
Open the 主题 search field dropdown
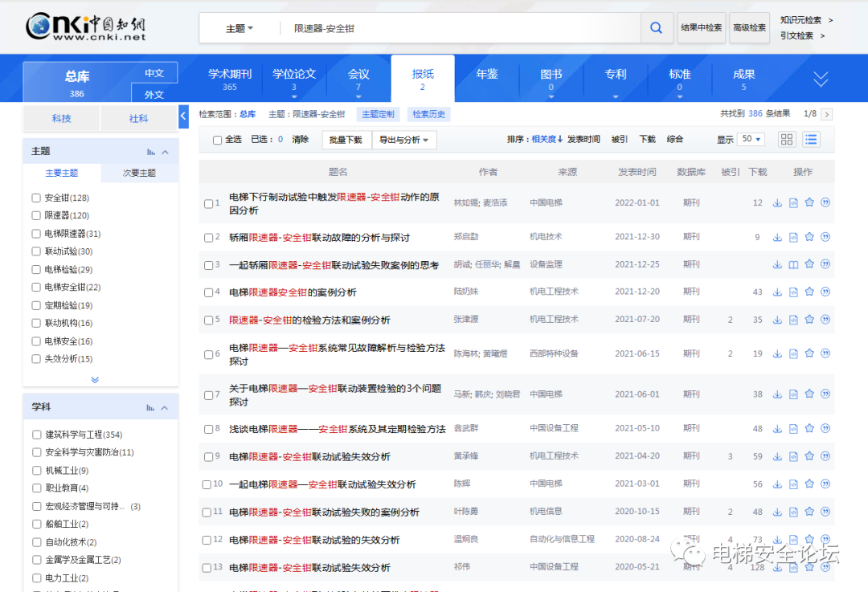pyautogui.click(x=240, y=28)
